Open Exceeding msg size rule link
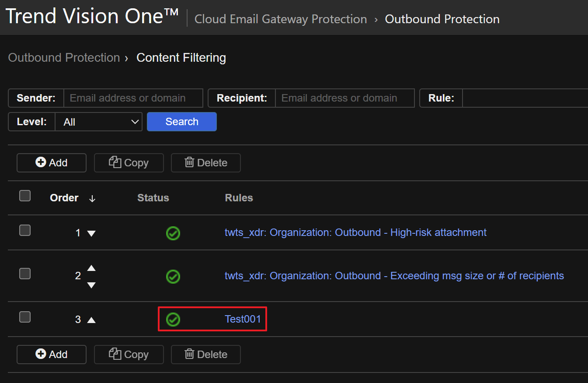The image size is (588, 383). [x=394, y=276]
